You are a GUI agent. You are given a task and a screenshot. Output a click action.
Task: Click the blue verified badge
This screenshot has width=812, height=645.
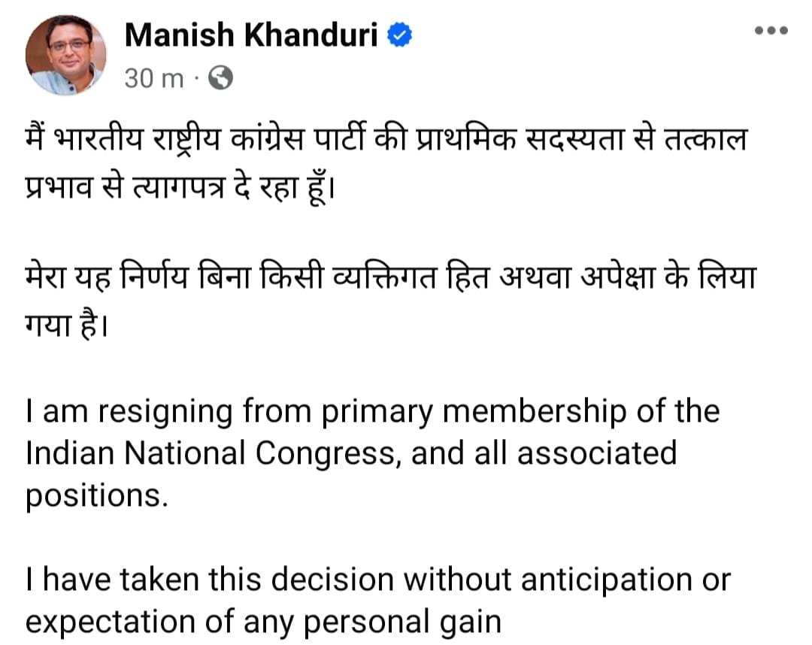coord(399,35)
